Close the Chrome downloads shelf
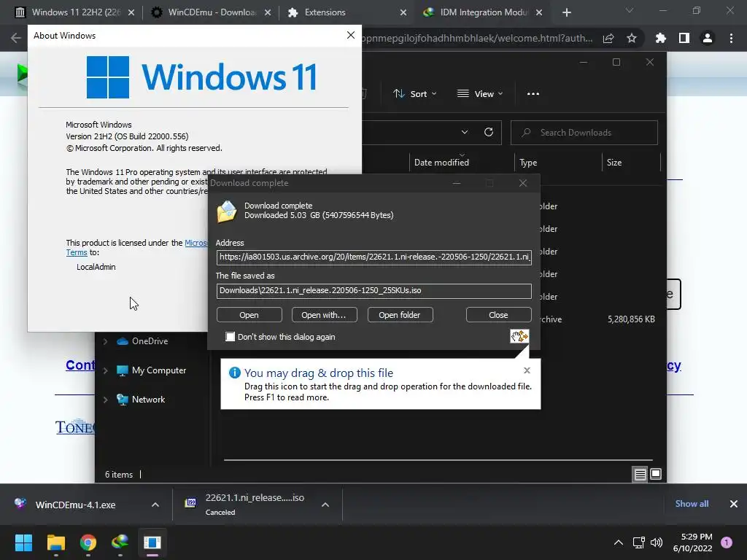Image resolution: width=747 pixels, height=560 pixels. [x=734, y=504]
